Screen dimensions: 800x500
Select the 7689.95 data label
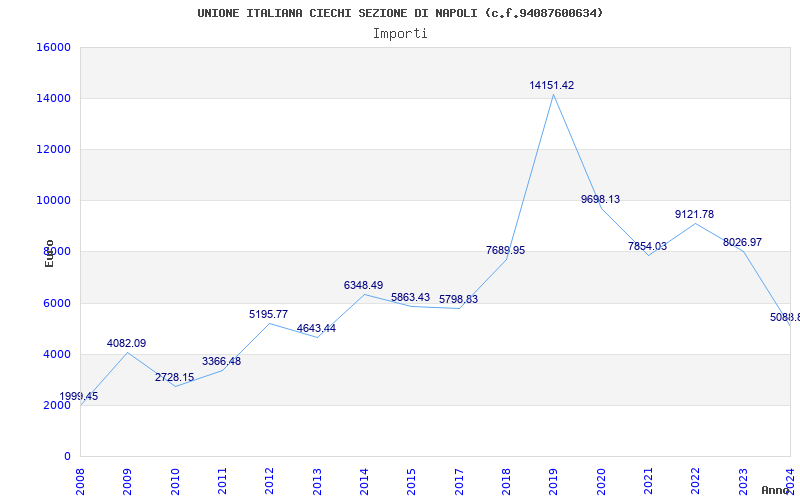(506, 250)
